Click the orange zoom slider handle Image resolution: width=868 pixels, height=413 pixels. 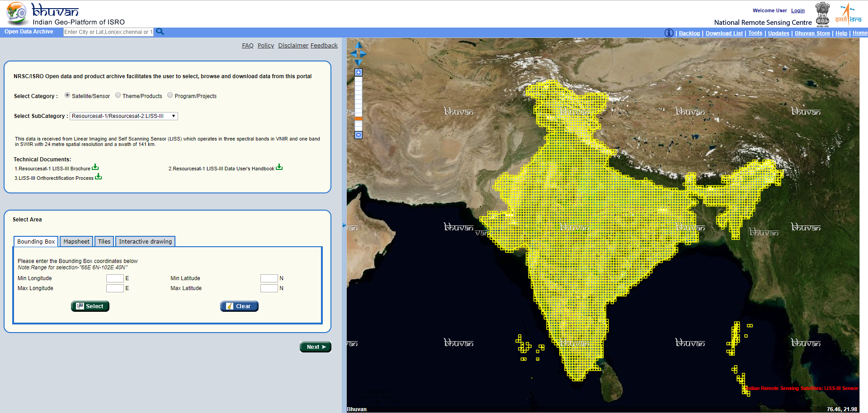pyautogui.click(x=359, y=118)
